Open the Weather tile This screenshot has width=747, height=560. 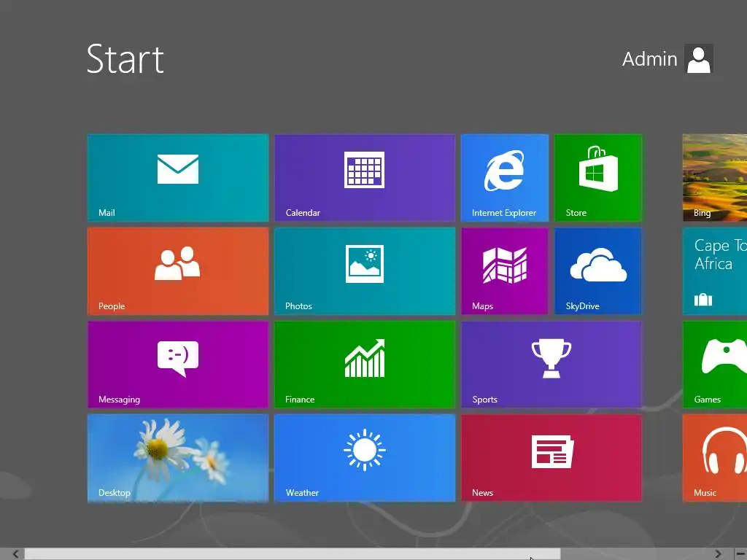[365, 458]
